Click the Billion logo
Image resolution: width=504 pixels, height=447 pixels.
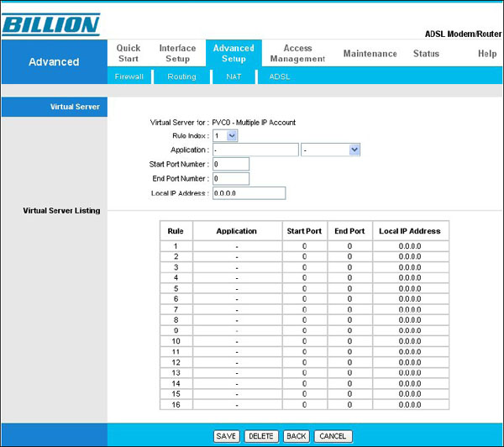coord(51,22)
